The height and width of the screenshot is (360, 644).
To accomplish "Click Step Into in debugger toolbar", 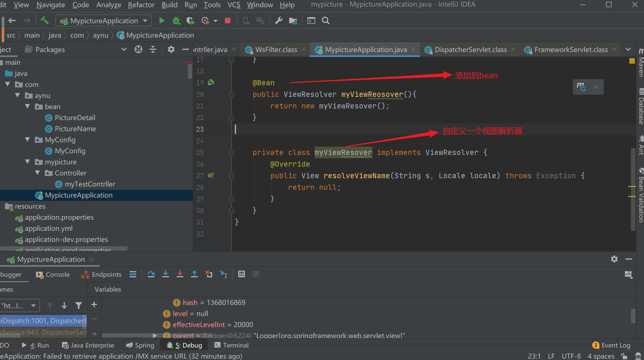I will click(x=166, y=274).
